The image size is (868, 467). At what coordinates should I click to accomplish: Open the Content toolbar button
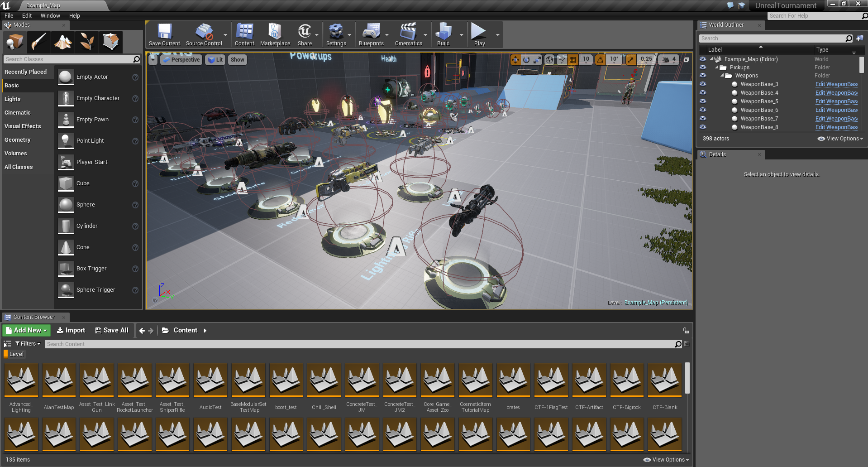244,35
